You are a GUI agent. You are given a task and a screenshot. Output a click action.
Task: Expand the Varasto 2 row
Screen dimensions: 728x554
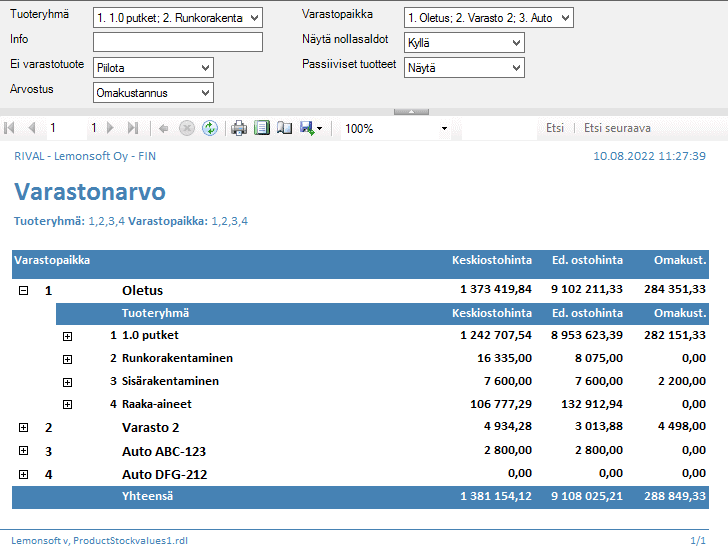coord(23,427)
